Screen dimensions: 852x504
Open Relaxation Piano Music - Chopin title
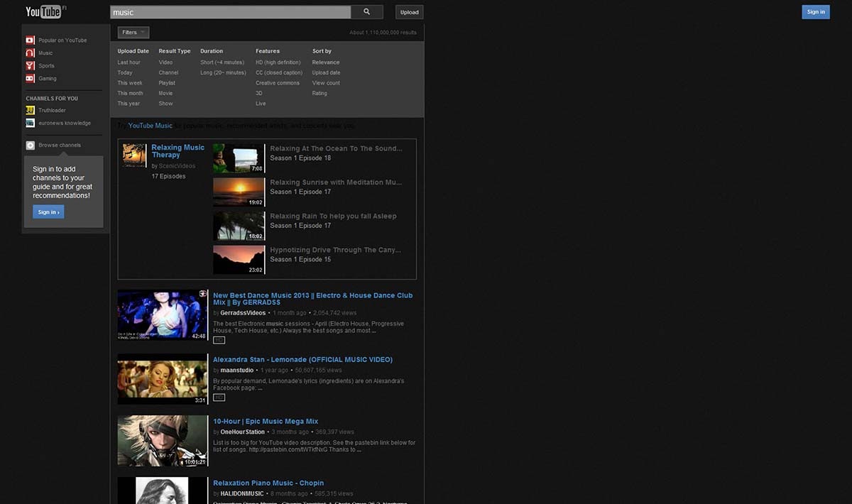click(x=268, y=483)
